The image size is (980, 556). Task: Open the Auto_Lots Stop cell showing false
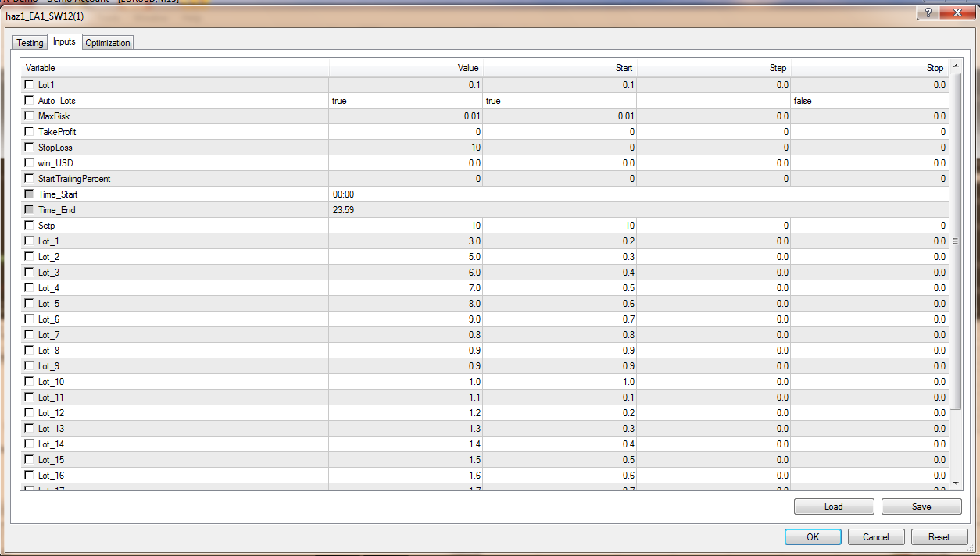click(869, 101)
